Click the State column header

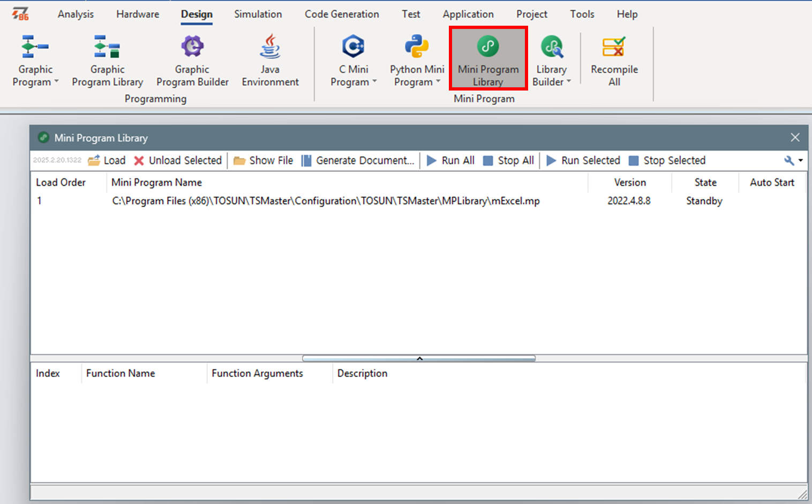(x=705, y=182)
